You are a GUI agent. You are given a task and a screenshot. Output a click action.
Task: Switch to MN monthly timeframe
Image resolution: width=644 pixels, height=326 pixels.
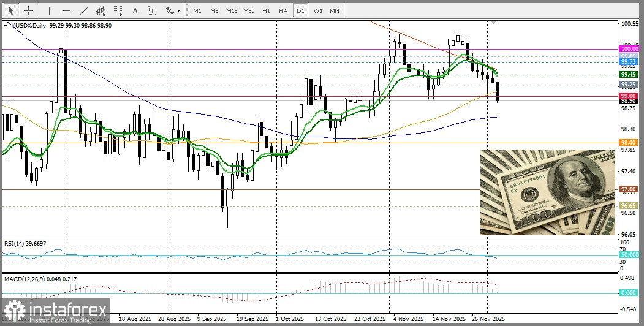click(x=335, y=10)
